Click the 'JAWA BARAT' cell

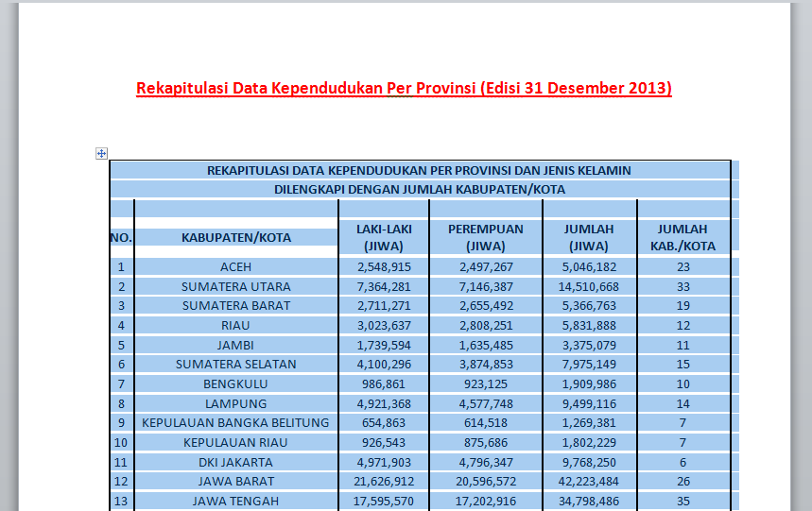(x=235, y=482)
